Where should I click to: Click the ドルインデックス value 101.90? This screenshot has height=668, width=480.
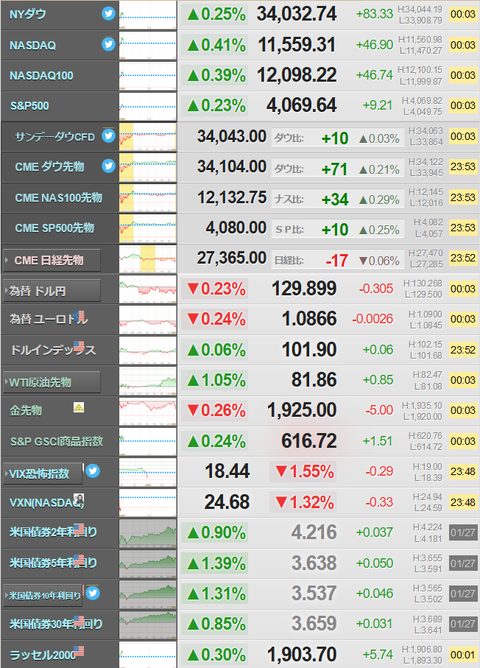point(309,349)
